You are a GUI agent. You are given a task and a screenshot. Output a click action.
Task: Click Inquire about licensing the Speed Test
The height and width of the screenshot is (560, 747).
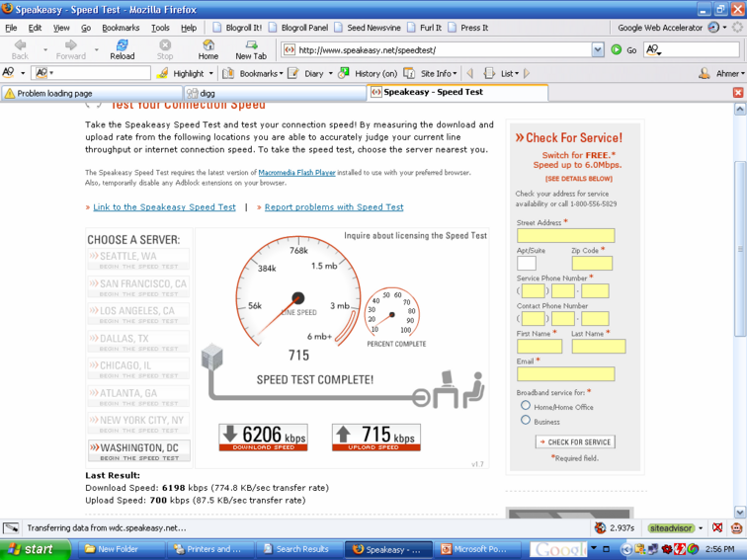pyautogui.click(x=415, y=236)
